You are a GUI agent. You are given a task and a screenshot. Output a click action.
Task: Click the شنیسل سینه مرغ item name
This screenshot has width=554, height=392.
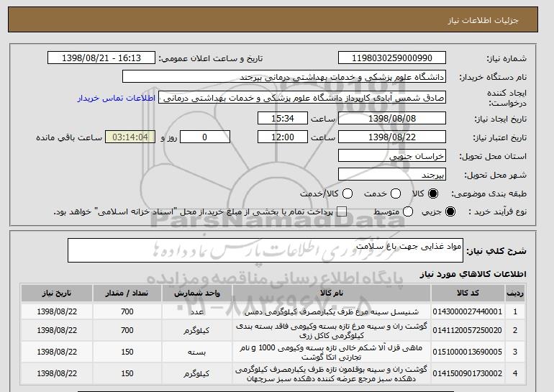pyautogui.click(x=332, y=312)
